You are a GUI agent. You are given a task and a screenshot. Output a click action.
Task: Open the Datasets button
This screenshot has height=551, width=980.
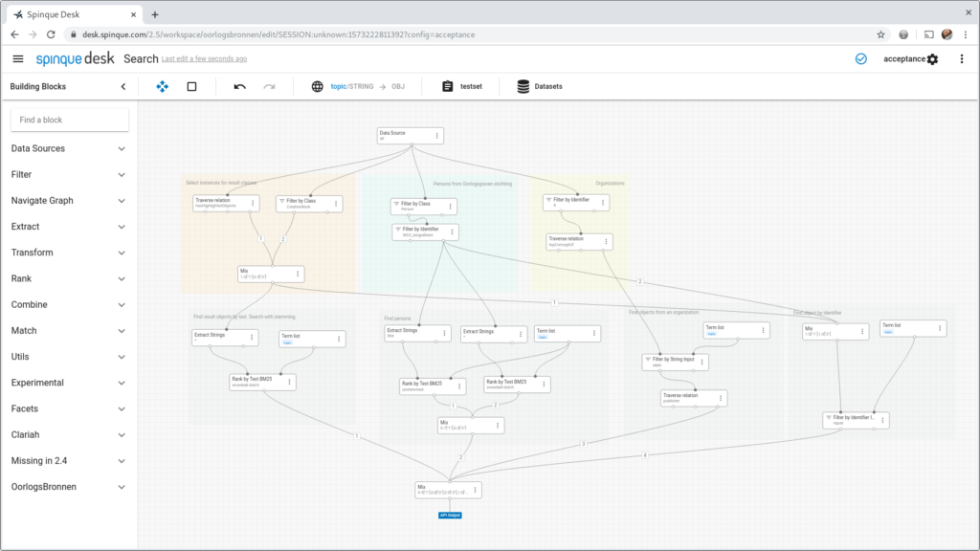[540, 86]
